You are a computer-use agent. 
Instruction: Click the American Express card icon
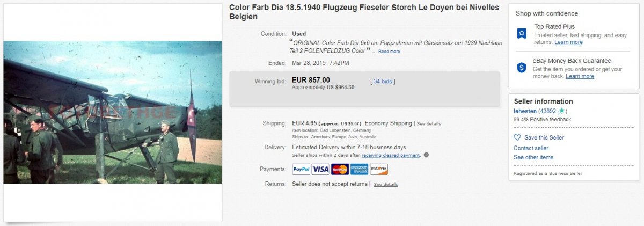[359, 169]
